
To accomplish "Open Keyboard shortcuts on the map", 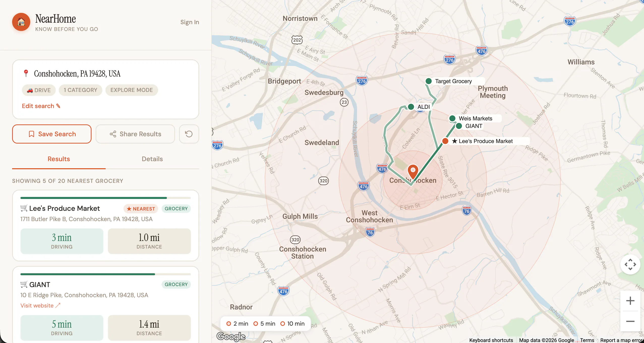I will [x=491, y=340].
